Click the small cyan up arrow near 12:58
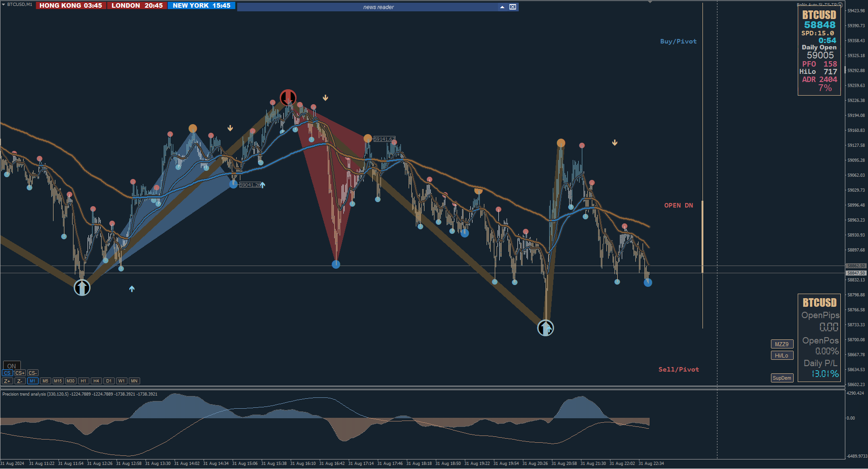868x469 pixels. click(x=132, y=289)
